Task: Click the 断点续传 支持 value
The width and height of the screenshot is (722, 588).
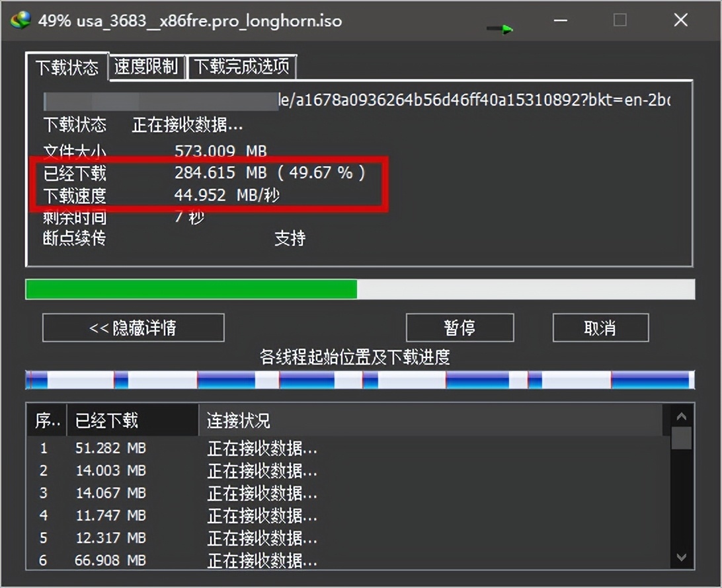Action: pos(290,239)
